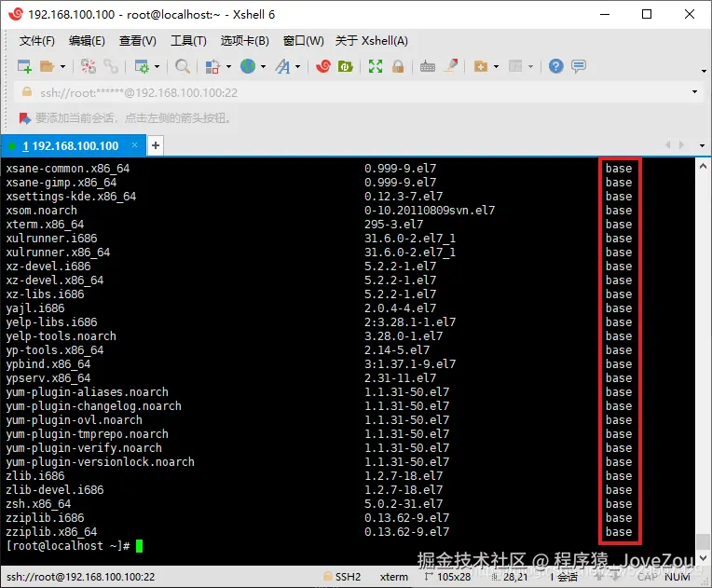Click the Open session folder icon
This screenshot has width=712, height=588.
pyautogui.click(x=47, y=66)
